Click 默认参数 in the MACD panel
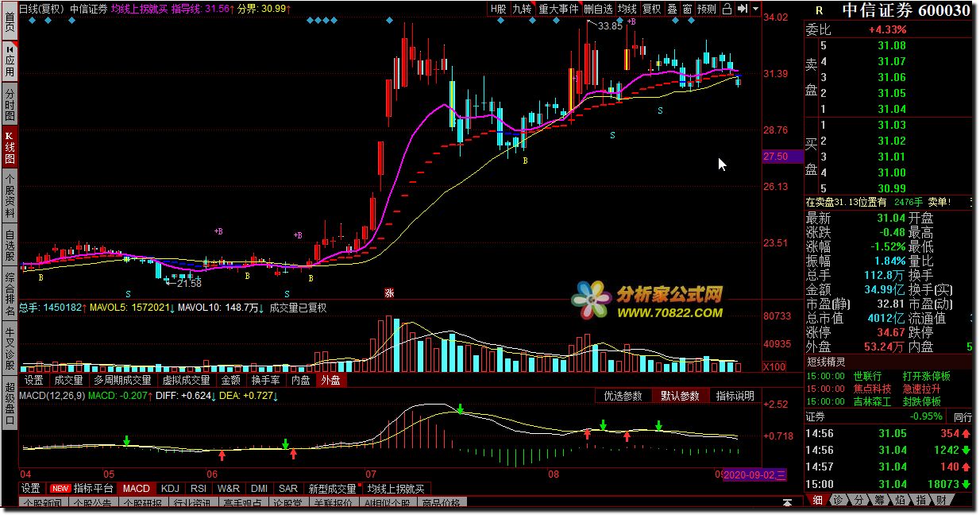The width and height of the screenshot is (980, 515). (x=680, y=396)
